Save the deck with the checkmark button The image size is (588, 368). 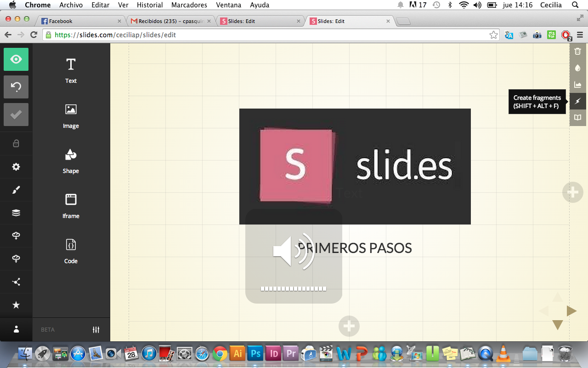pyautogui.click(x=16, y=115)
